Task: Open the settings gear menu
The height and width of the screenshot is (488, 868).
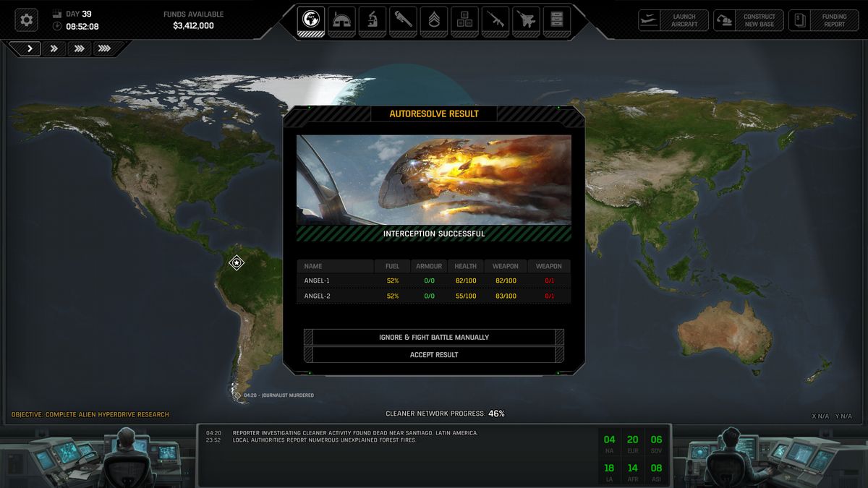Action: [26, 20]
